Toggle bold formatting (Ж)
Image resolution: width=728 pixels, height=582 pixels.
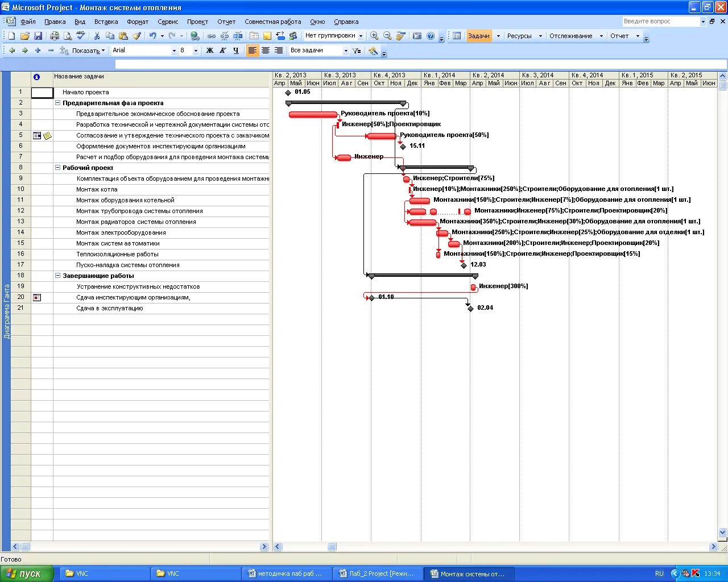[x=210, y=51]
